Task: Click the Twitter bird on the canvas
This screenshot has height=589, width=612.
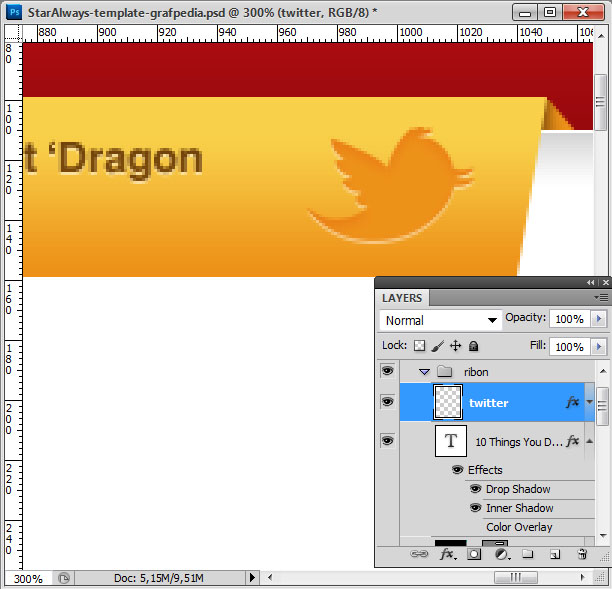Action: click(x=391, y=185)
